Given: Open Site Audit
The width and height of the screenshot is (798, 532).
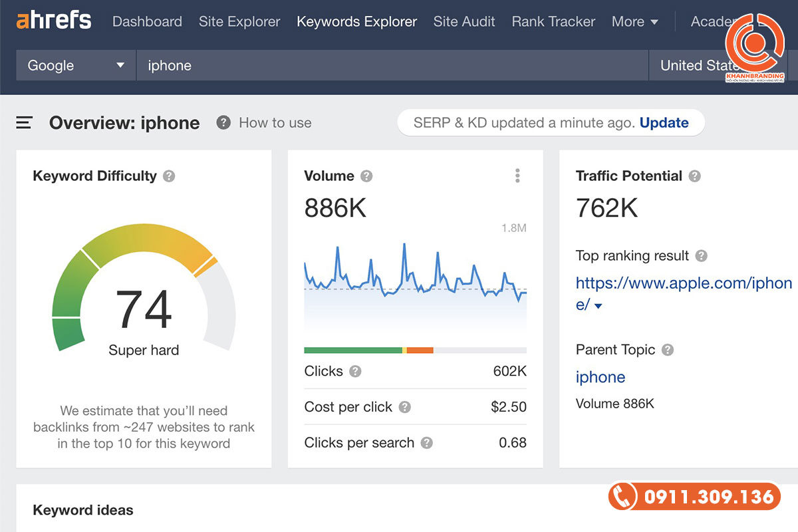Looking at the screenshot, I should pyautogui.click(x=464, y=21).
